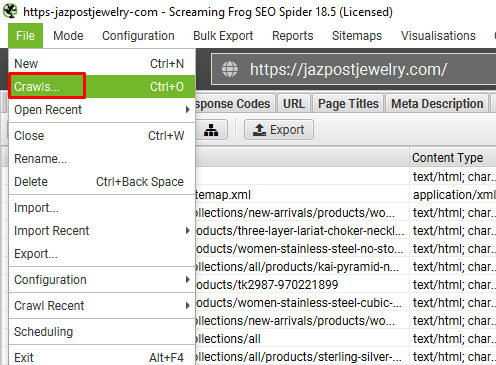Click the Export button with upload icon
The image size is (496, 365).
tap(279, 130)
